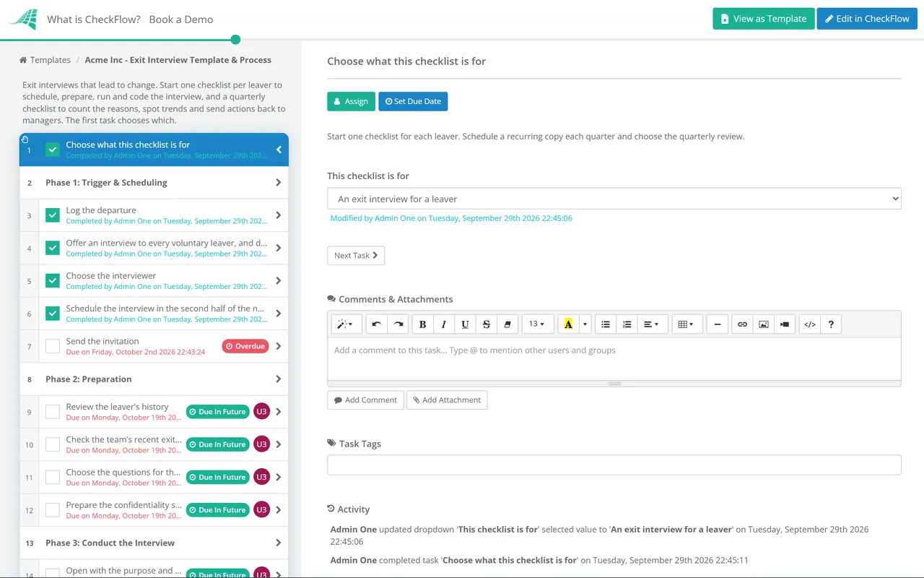Open the font size 13 dropdown
This screenshot has height=578, width=924.
pyautogui.click(x=537, y=324)
